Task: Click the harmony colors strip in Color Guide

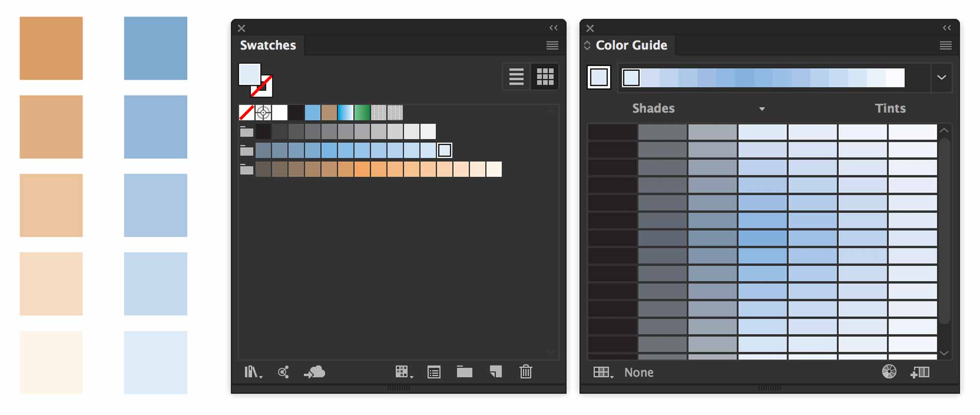Action: 763,78
